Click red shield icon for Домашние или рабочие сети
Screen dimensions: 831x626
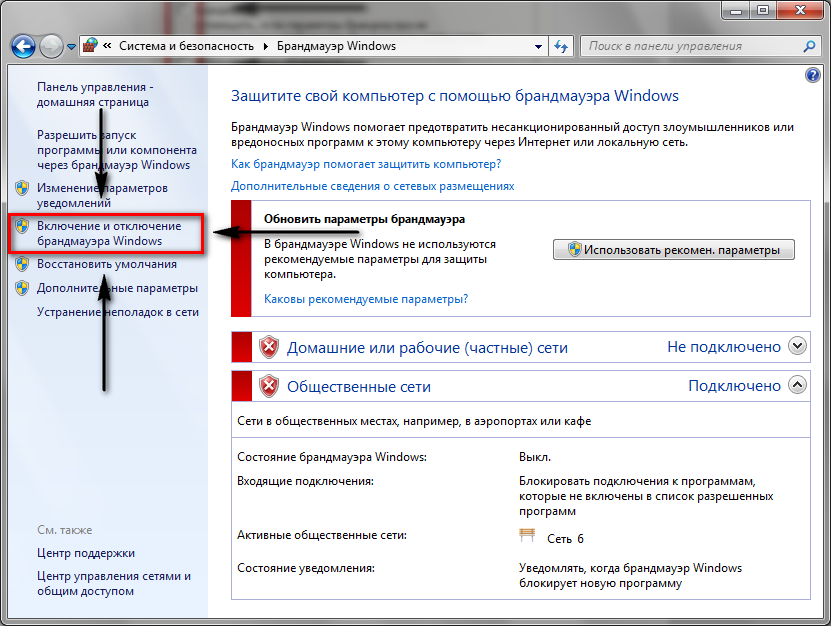coord(269,347)
